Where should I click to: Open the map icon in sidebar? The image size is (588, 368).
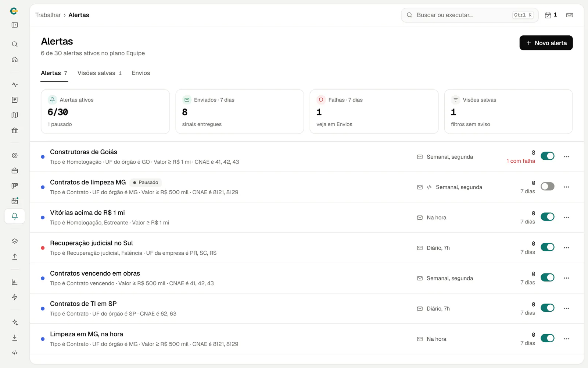(15, 115)
